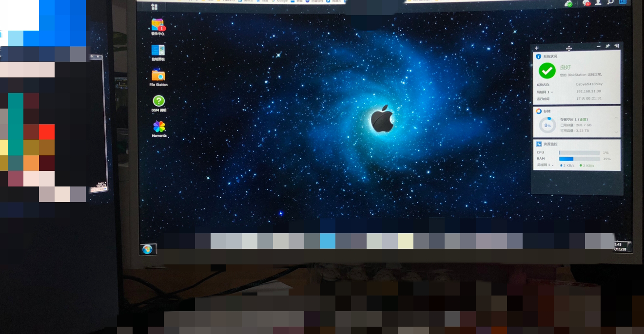Open the user options person icon

point(598,2)
